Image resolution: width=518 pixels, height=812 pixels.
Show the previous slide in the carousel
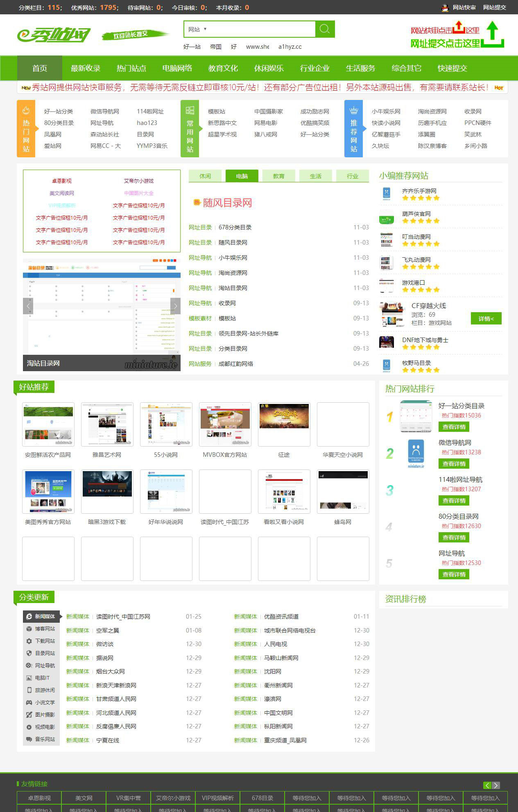click(x=28, y=306)
